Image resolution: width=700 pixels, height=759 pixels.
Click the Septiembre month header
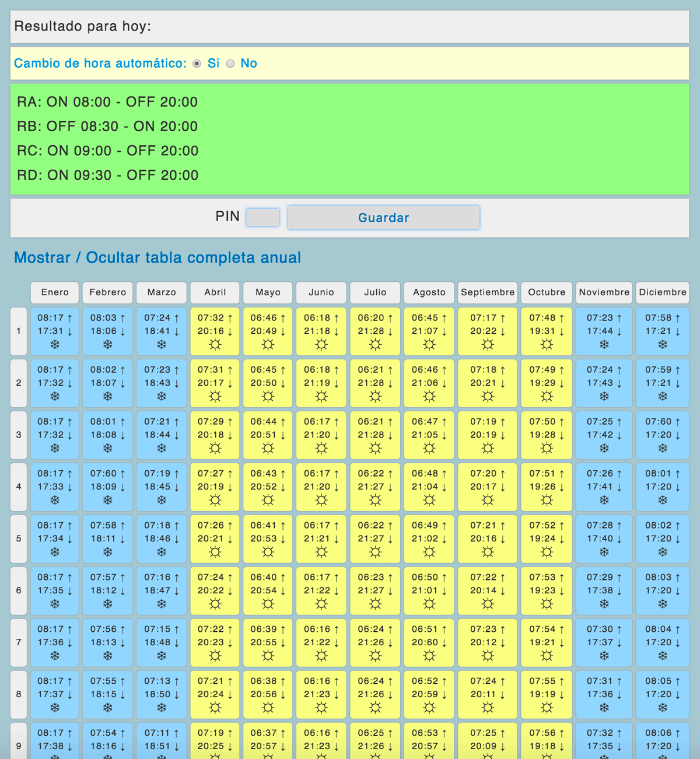tap(488, 292)
